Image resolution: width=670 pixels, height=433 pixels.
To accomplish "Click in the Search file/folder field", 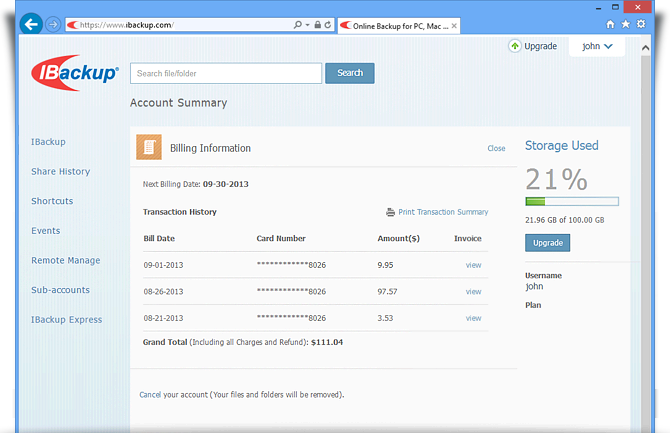I will [226, 73].
